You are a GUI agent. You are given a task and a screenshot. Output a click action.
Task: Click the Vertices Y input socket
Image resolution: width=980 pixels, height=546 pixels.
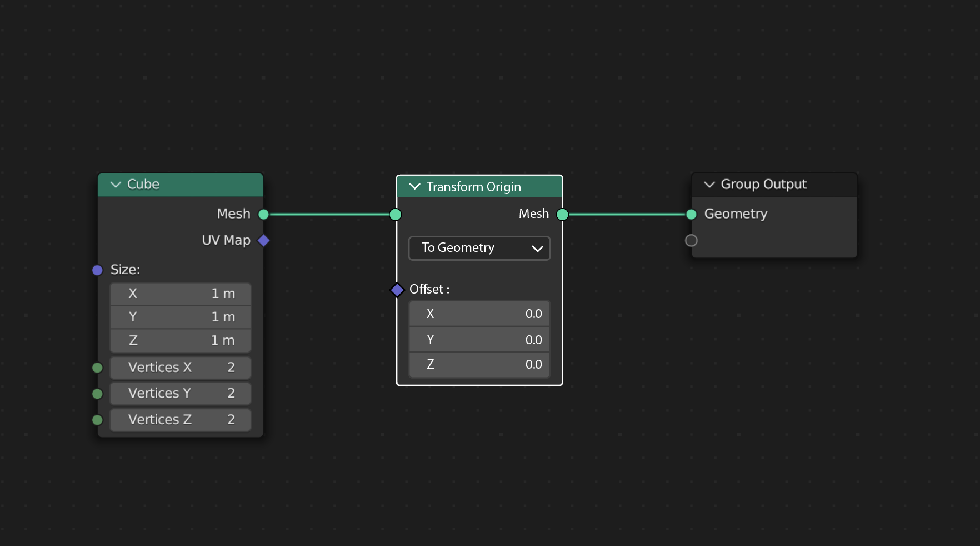(98, 394)
